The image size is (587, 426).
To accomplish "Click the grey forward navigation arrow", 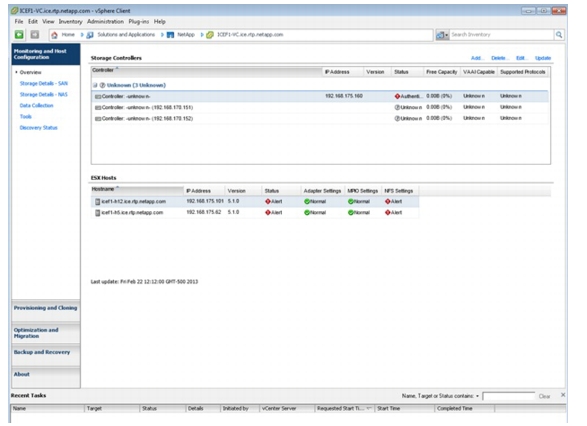I will [35, 35].
